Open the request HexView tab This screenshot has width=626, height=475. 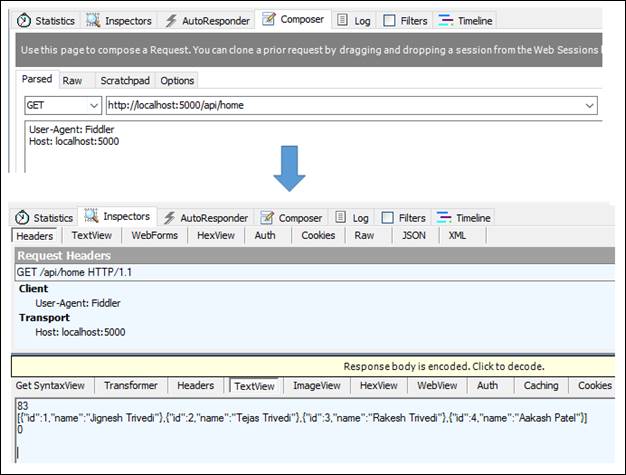coord(216,236)
